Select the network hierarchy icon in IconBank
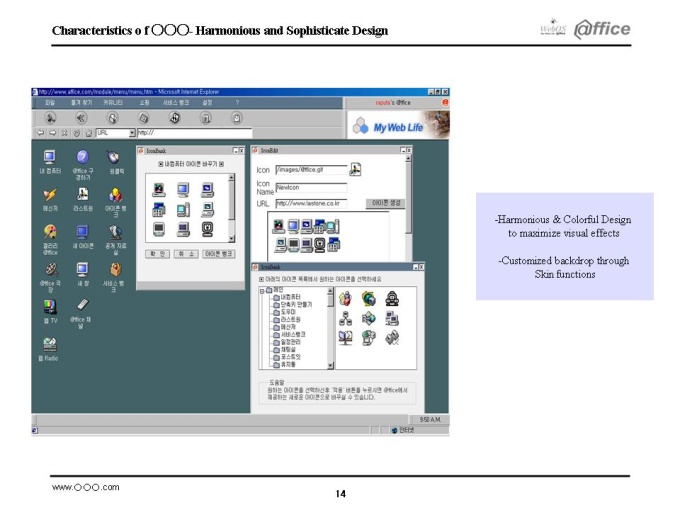Image resolution: width=680 pixels, height=510 pixels. pos(345,319)
